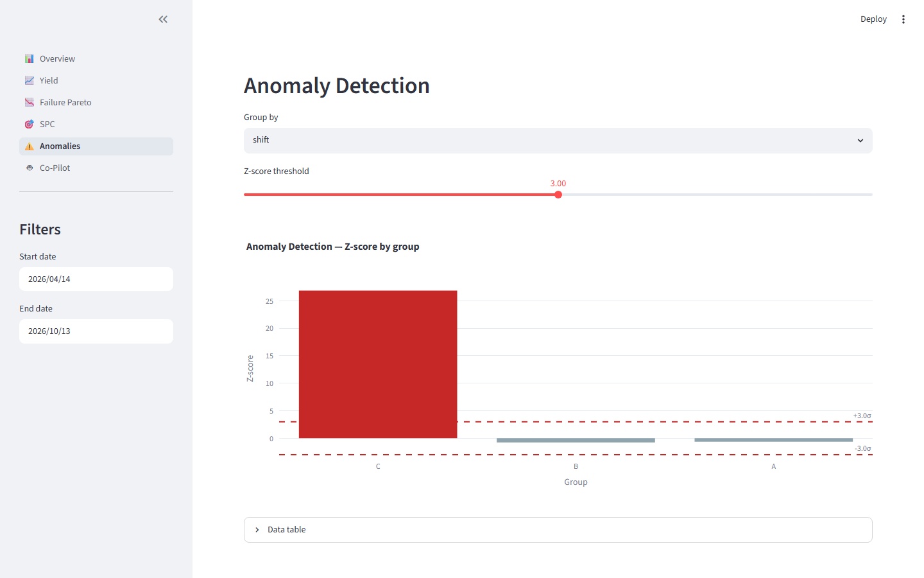Open the Group by shift dropdown

coord(558,141)
